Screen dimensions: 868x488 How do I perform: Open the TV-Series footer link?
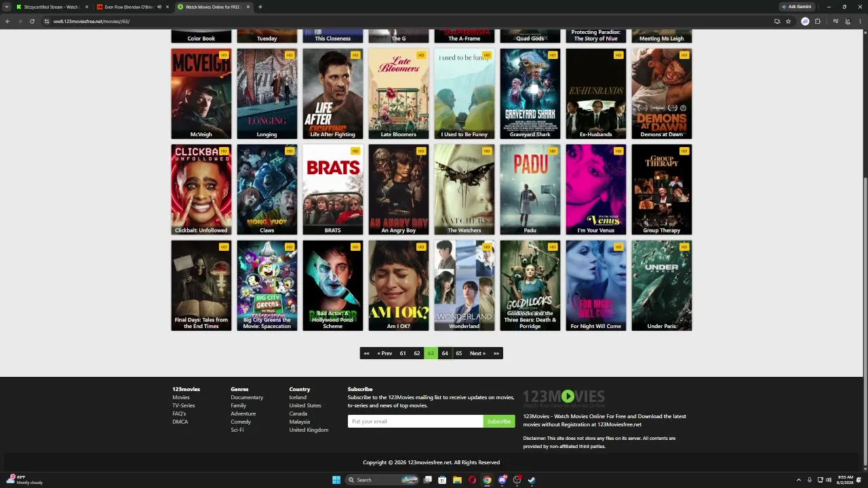click(184, 405)
